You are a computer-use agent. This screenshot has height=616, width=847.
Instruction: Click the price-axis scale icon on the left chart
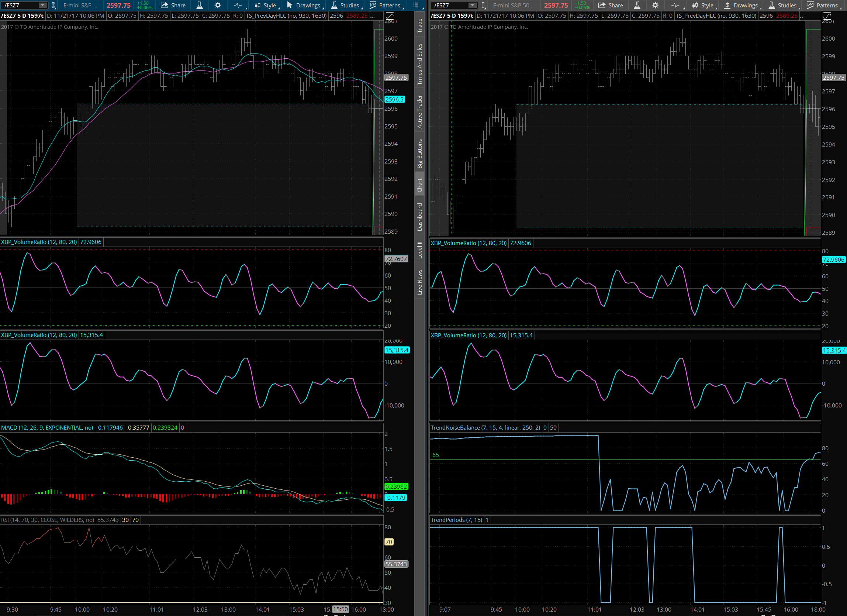390,16
